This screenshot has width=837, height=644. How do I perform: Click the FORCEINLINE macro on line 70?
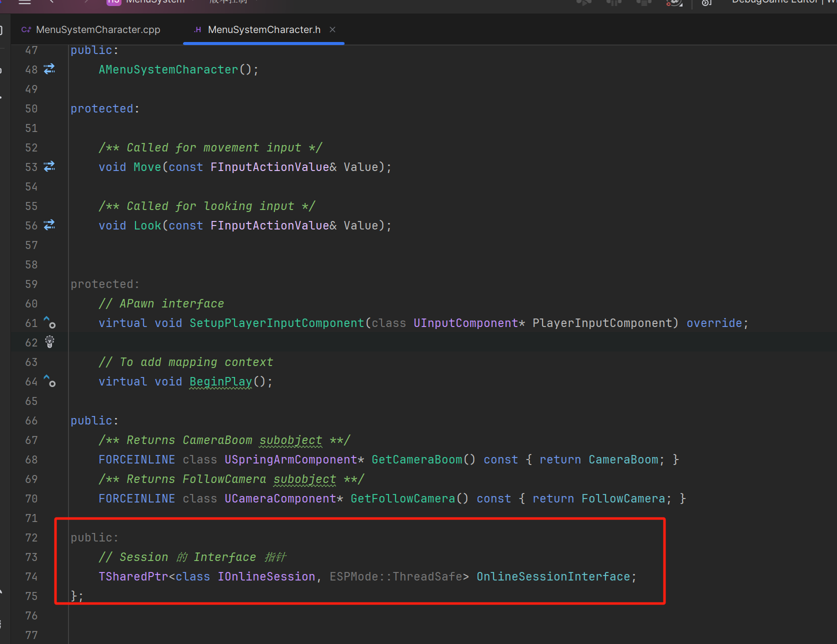[x=137, y=498]
